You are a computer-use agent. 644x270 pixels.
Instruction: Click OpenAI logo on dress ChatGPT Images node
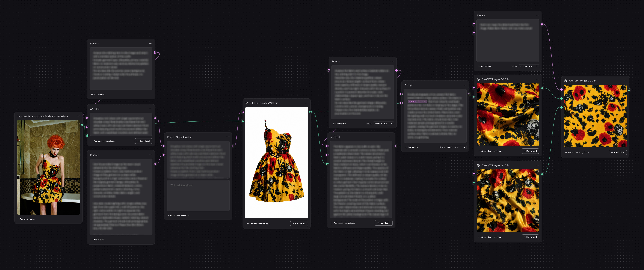(247, 103)
